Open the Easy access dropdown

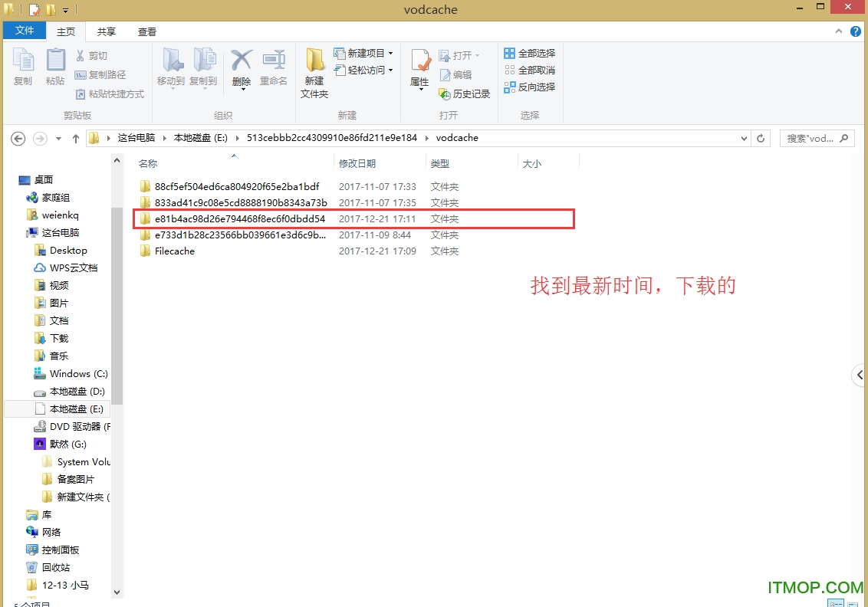coord(363,71)
